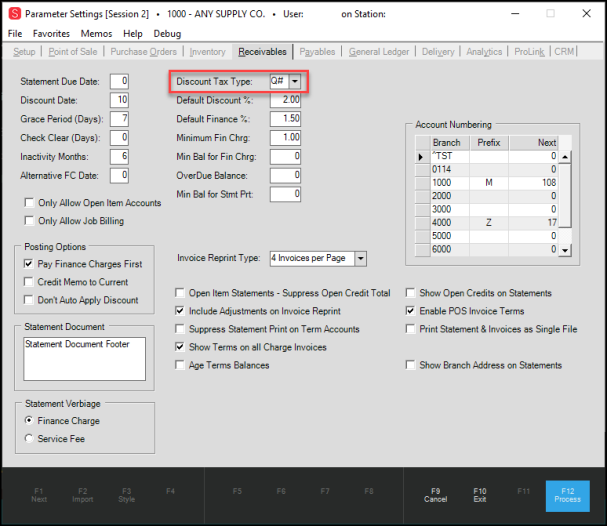Check Age Terms Balances
This screenshot has width=607, height=526.
point(180,365)
